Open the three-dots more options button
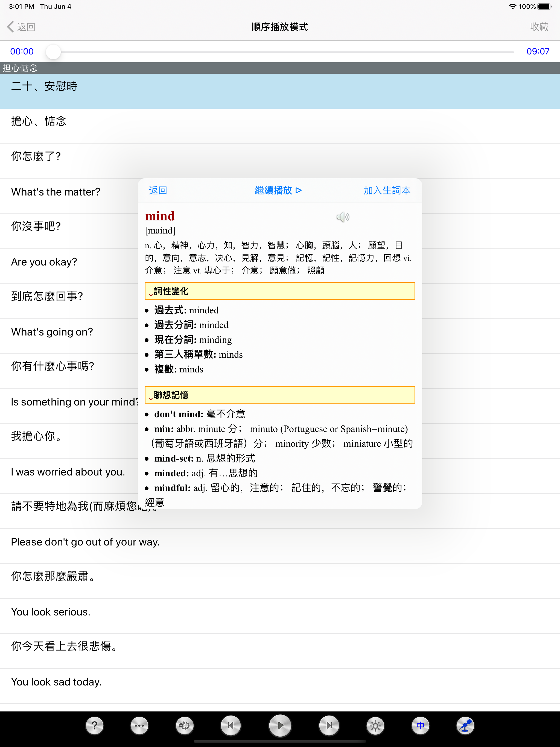560x747 pixels. coord(139,725)
